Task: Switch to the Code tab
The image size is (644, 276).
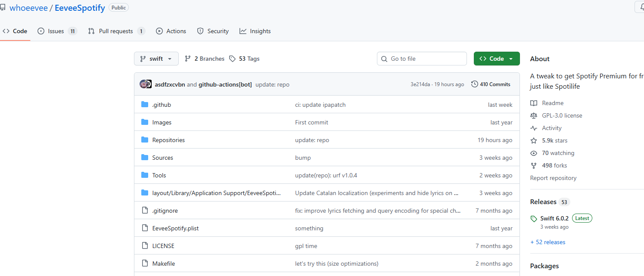Action: coord(15,31)
